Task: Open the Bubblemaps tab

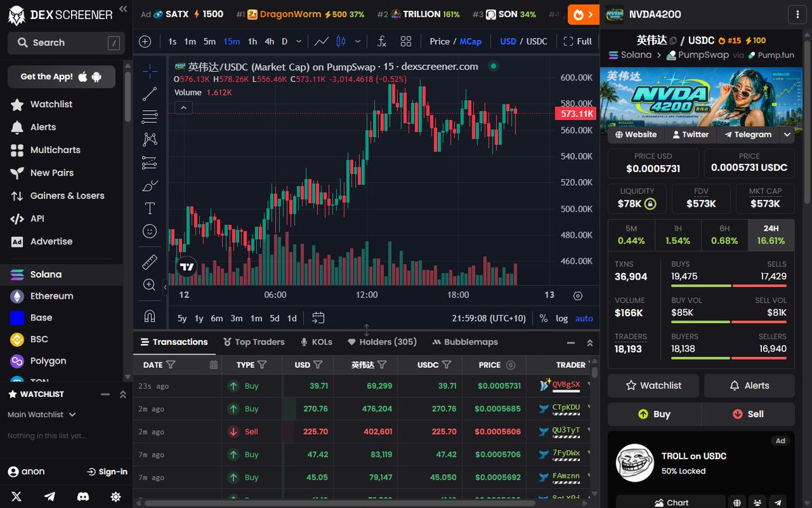Action: pyautogui.click(x=465, y=342)
